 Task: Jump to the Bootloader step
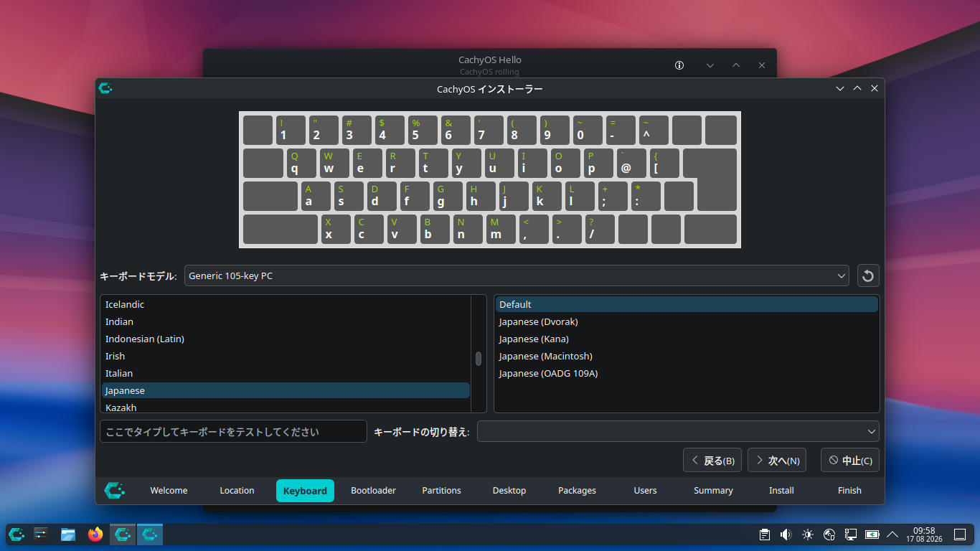(373, 491)
